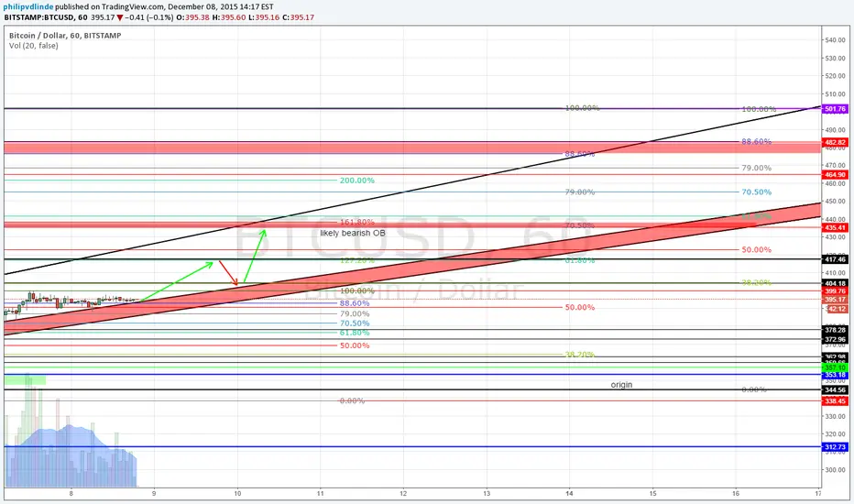
Task: Click the 530.00 price axis tick
Action: (835, 59)
